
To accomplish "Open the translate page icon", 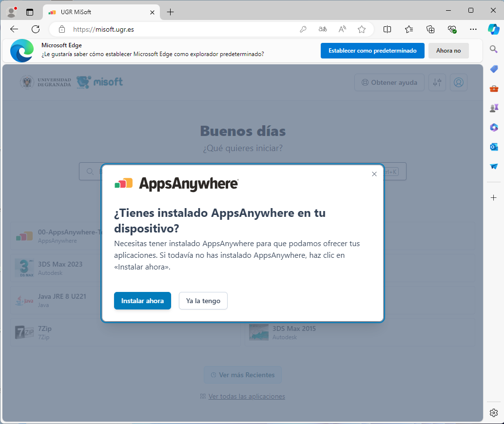I will click(x=322, y=29).
